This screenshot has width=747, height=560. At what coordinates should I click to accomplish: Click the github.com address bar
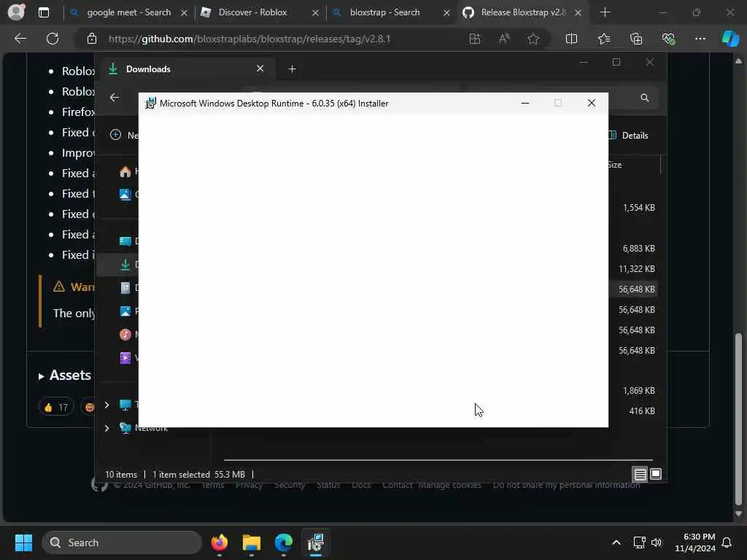(249, 39)
